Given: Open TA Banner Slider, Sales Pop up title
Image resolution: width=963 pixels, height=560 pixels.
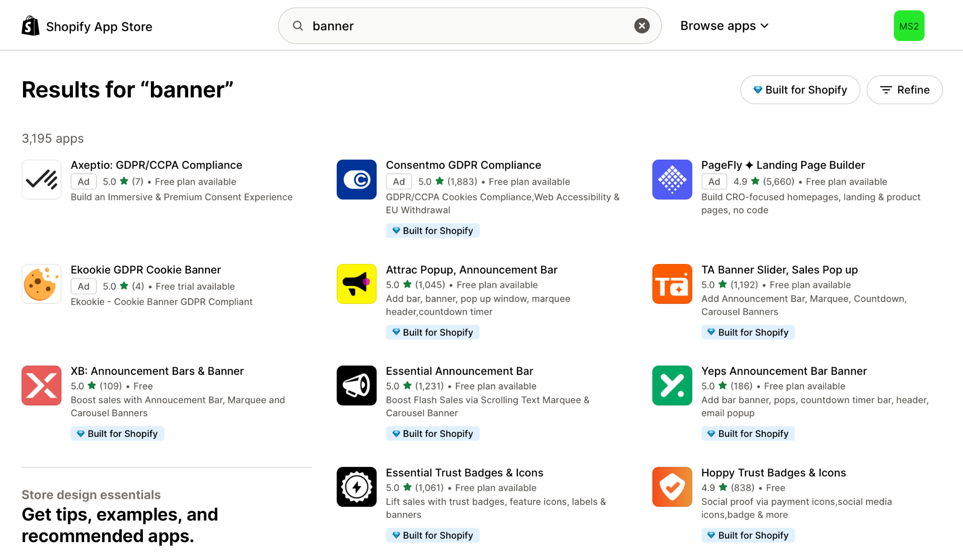Looking at the screenshot, I should point(779,270).
